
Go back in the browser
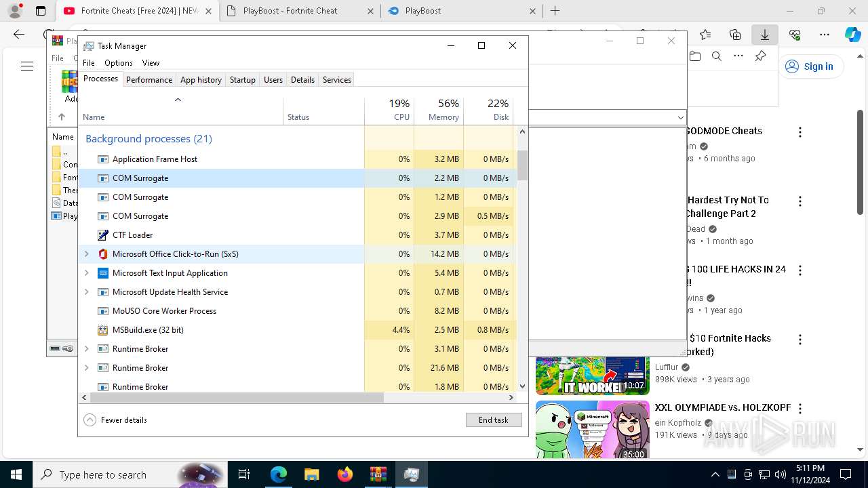point(19,35)
